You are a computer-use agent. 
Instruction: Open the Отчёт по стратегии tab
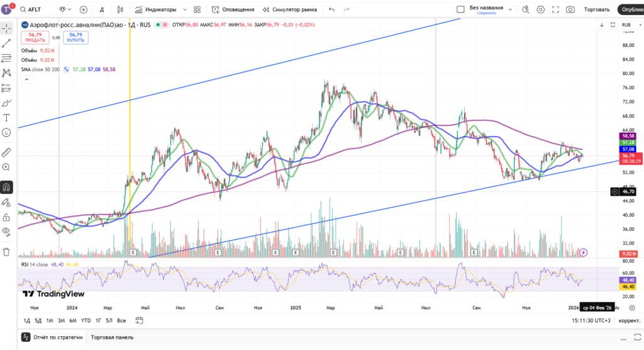52,337
